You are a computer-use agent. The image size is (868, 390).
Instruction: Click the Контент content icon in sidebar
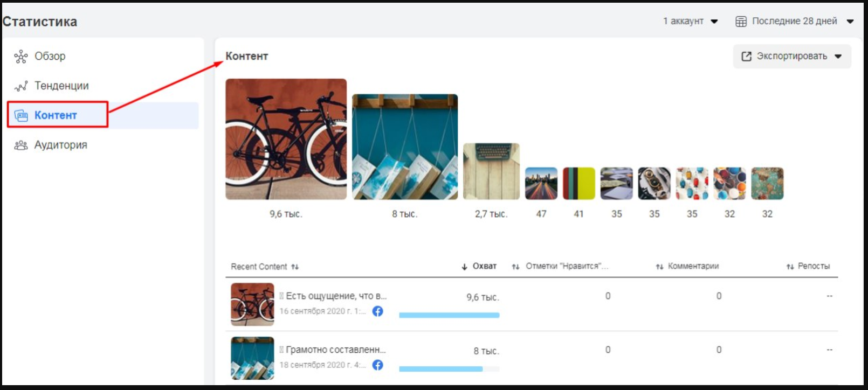coord(21,115)
